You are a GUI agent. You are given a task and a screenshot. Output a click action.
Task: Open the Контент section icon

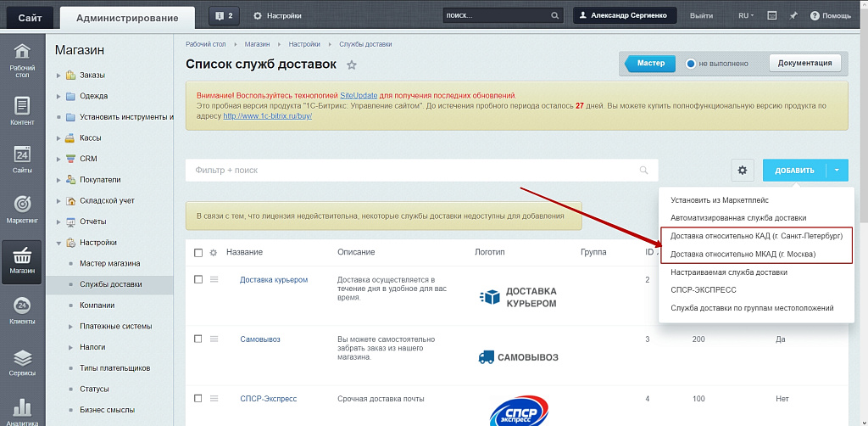pyautogui.click(x=22, y=111)
